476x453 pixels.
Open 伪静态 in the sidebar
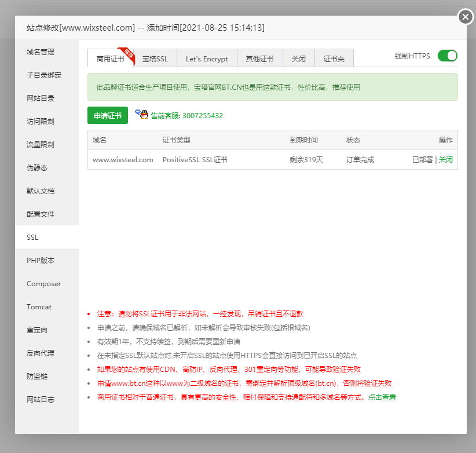(37, 168)
